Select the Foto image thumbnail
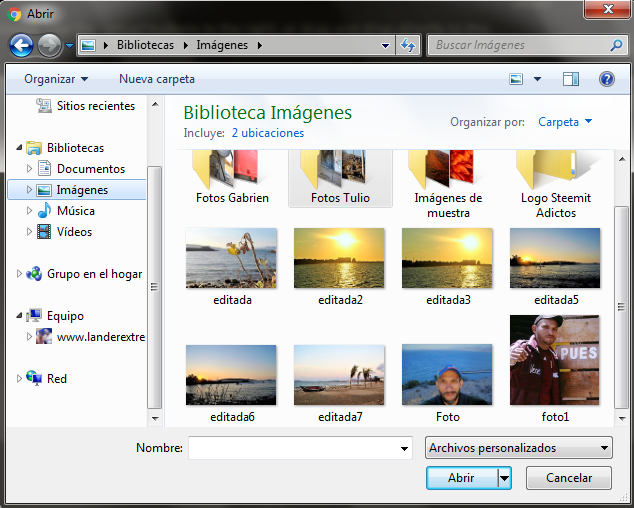 pos(447,375)
